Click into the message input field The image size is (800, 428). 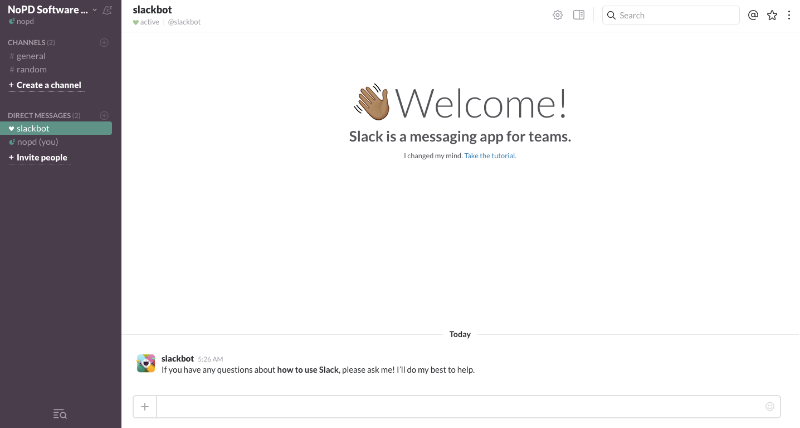459,407
